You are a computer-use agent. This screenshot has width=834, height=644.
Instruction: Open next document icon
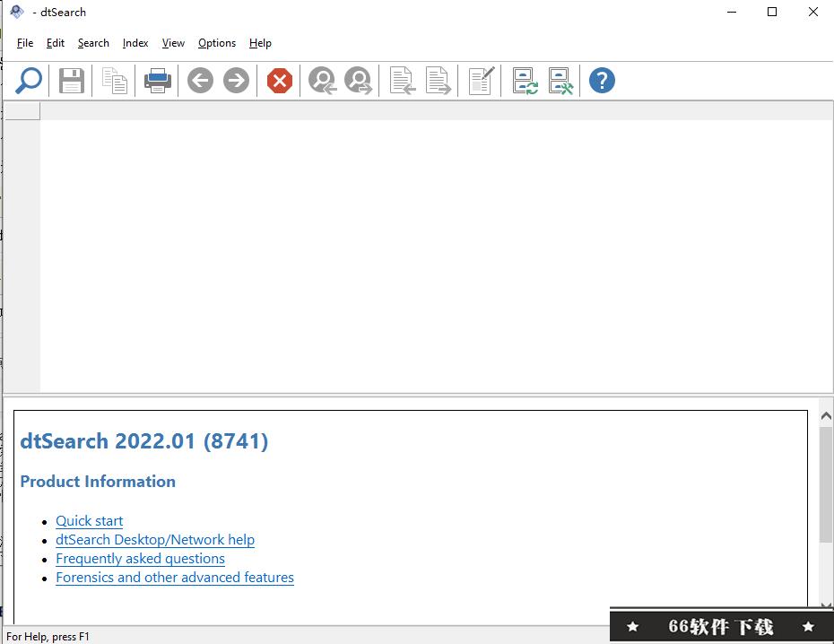(x=439, y=81)
